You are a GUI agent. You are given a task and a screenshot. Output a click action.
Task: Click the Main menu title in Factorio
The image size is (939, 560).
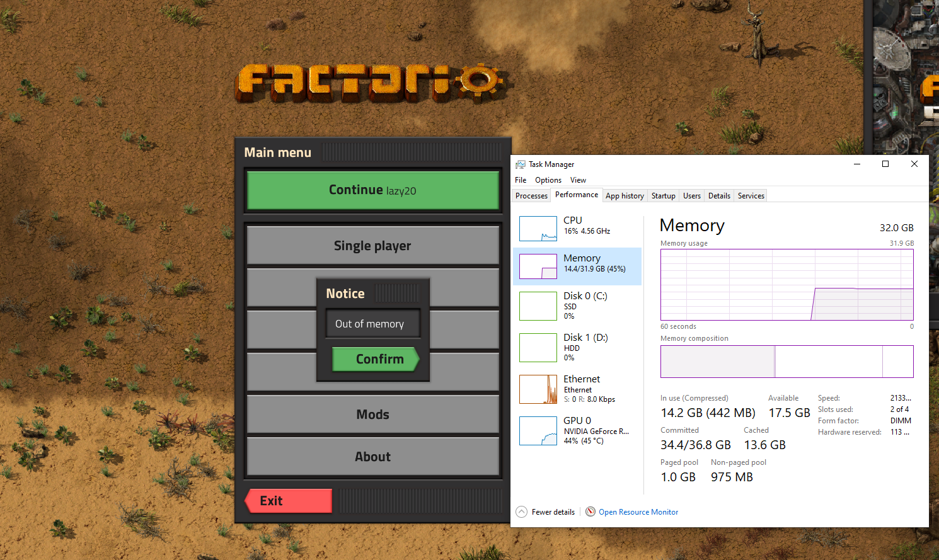277,152
